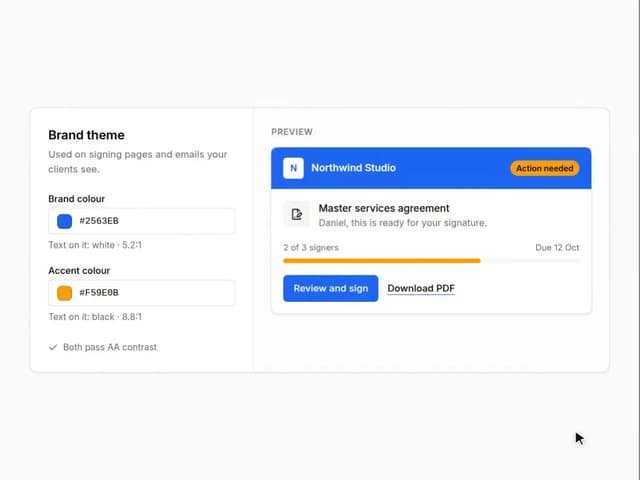Click the AA contrast checkmark icon
640x480 pixels.
pyautogui.click(x=53, y=347)
